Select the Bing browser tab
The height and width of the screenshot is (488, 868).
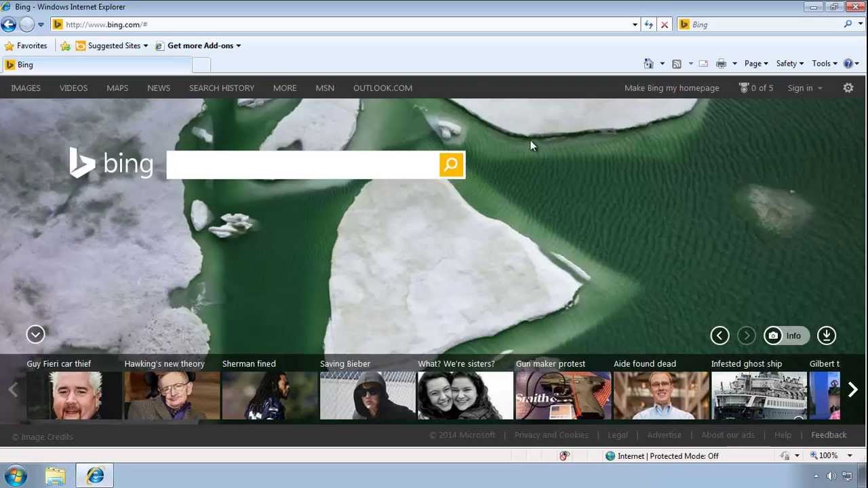tap(96, 64)
